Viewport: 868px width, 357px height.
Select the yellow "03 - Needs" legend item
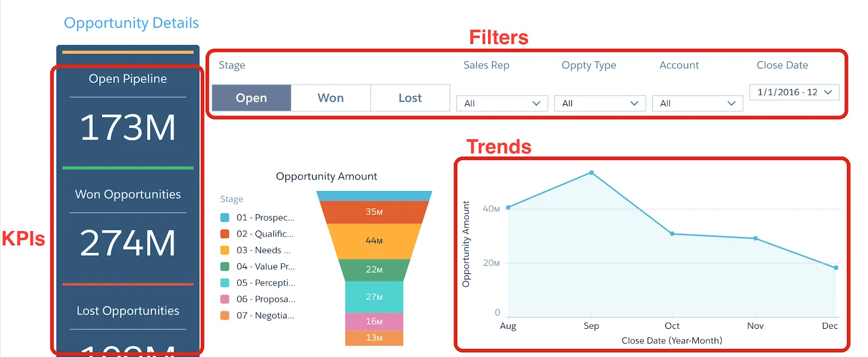pos(226,250)
